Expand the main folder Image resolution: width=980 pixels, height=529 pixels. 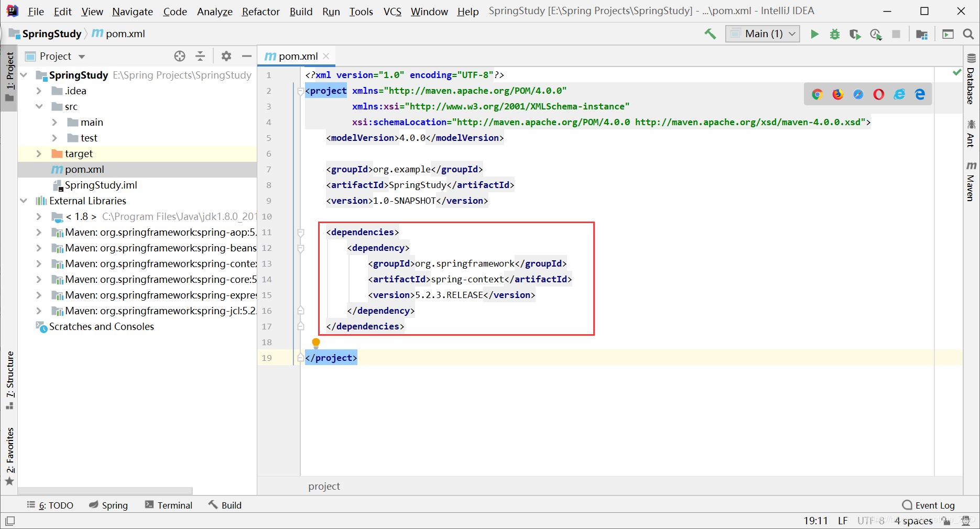coord(55,122)
